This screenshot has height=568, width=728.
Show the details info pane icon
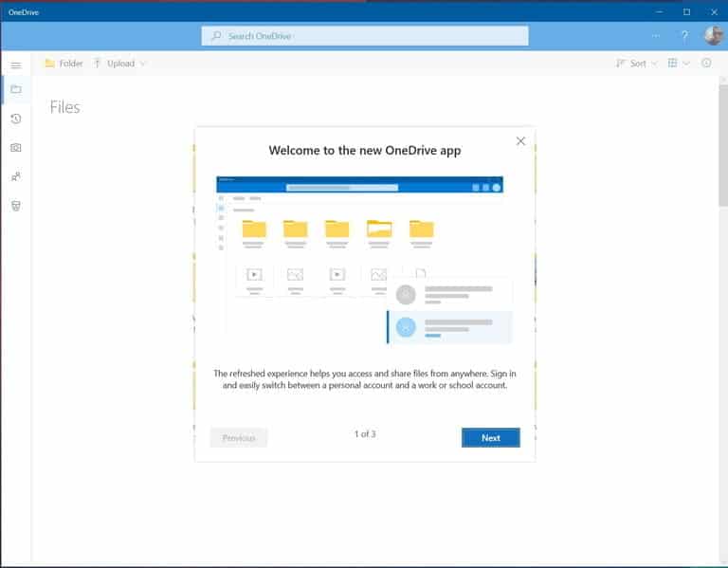(x=706, y=63)
